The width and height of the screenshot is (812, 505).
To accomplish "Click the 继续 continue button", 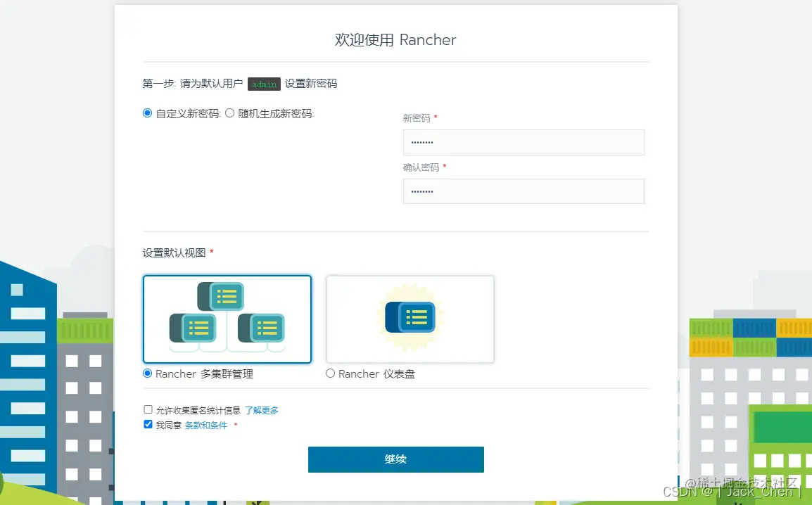I will point(395,459).
